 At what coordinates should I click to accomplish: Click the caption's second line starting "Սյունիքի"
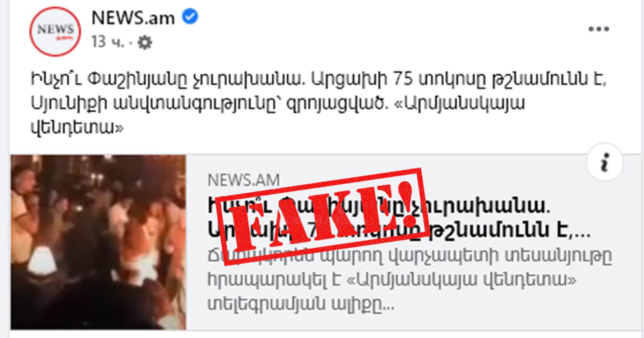(x=278, y=103)
